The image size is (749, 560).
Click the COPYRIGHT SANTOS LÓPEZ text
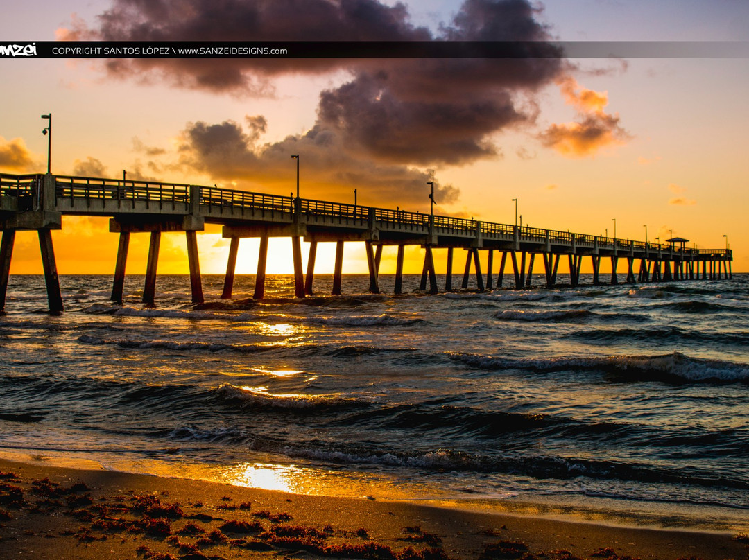110,51
